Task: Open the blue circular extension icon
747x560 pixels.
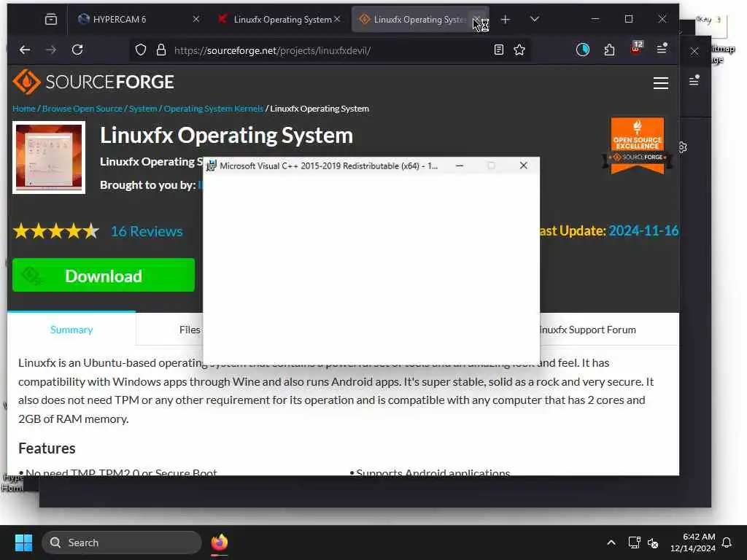Action: [583, 50]
